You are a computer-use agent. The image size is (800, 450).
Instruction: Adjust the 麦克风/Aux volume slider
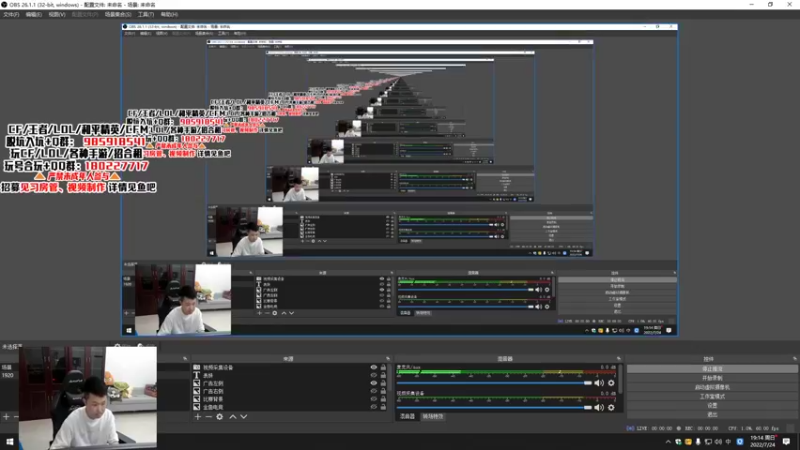pos(494,383)
